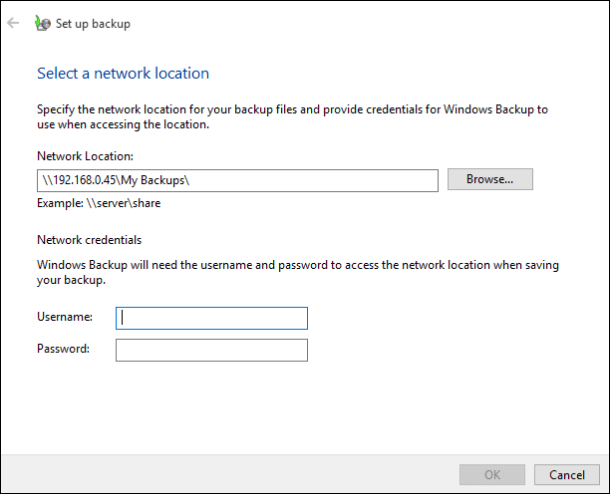Click the "Select a network location" heading
Screen dimensions: 610x494
click(123, 73)
